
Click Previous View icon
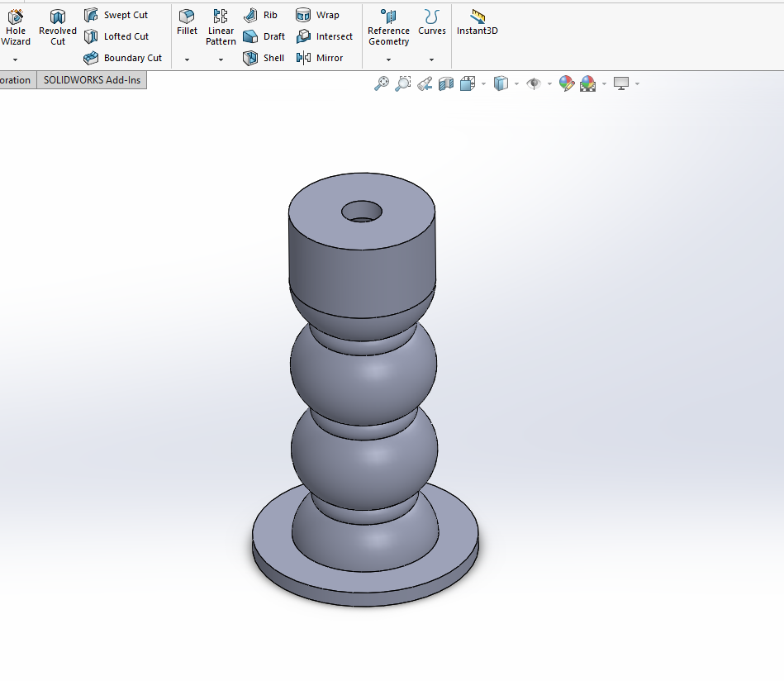(x=425, y=83)
